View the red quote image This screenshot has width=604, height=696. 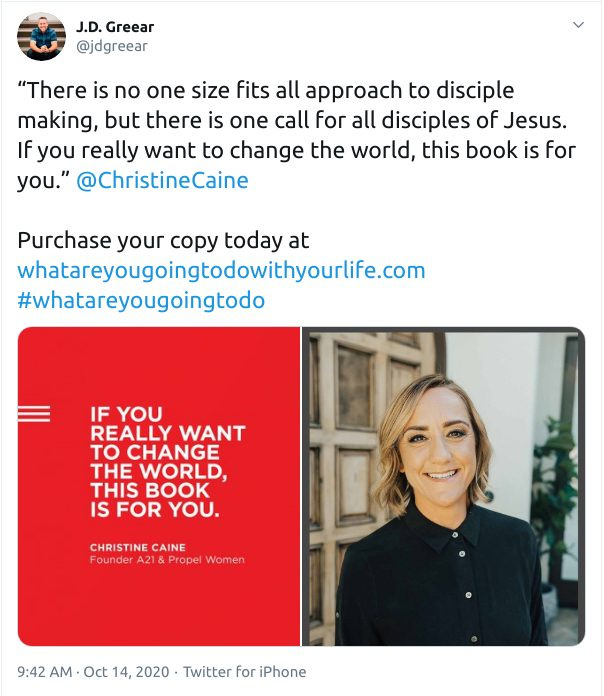tap(159, 486)
